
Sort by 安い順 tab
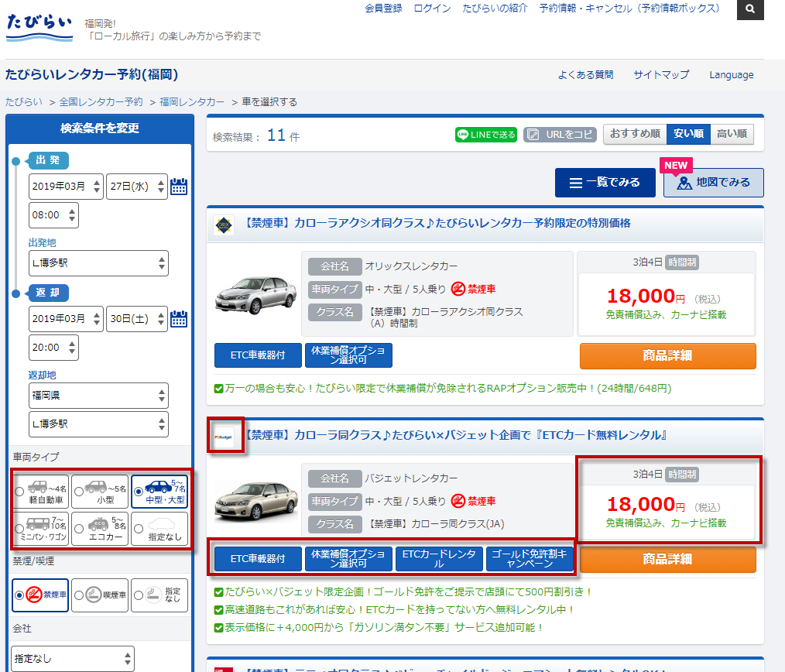pyautogui.click(x=688, y=134)
